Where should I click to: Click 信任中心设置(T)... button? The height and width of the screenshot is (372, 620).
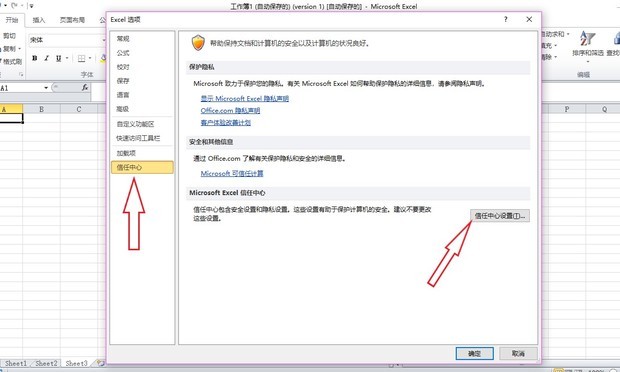tap(500, 215)
